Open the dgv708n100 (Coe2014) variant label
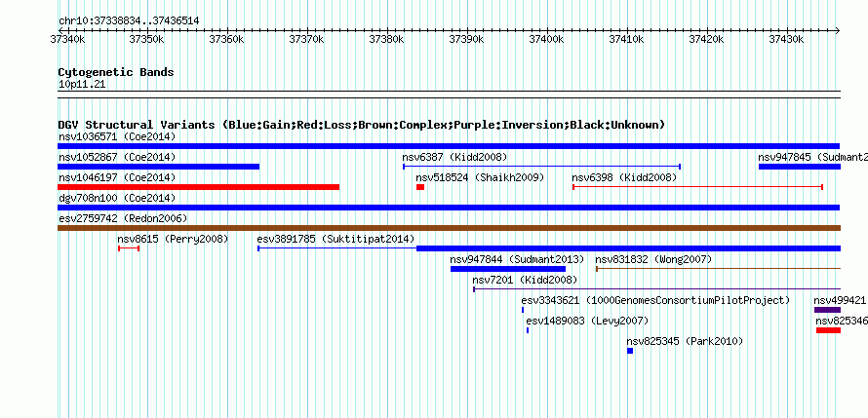 tap(117, 198)
